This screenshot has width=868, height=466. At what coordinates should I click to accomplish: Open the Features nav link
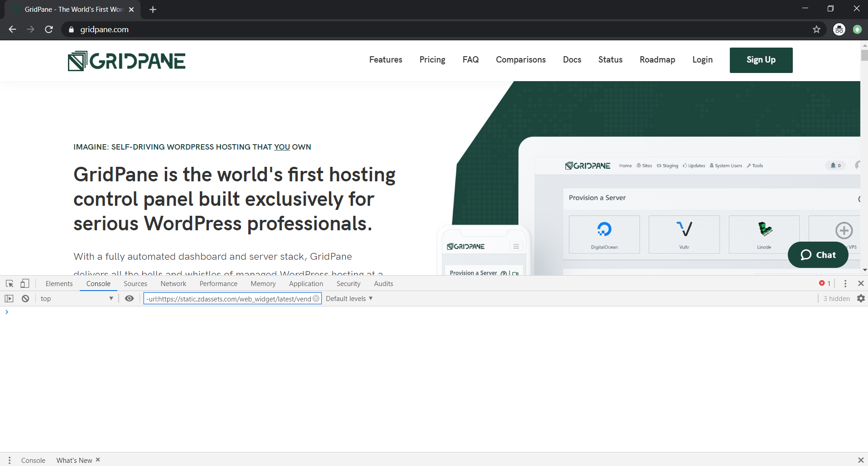386,60
